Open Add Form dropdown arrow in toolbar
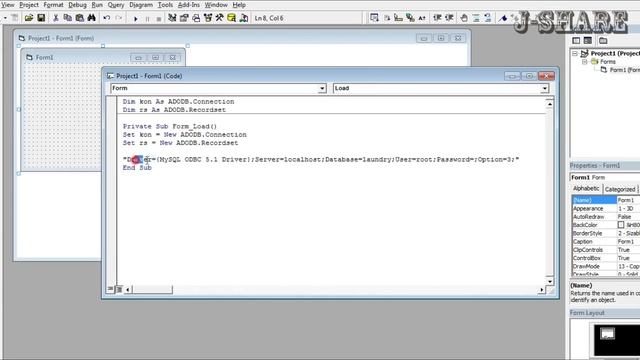Image resolution: width=640 pixels, height=360 pixels. [x=5, y=18]
